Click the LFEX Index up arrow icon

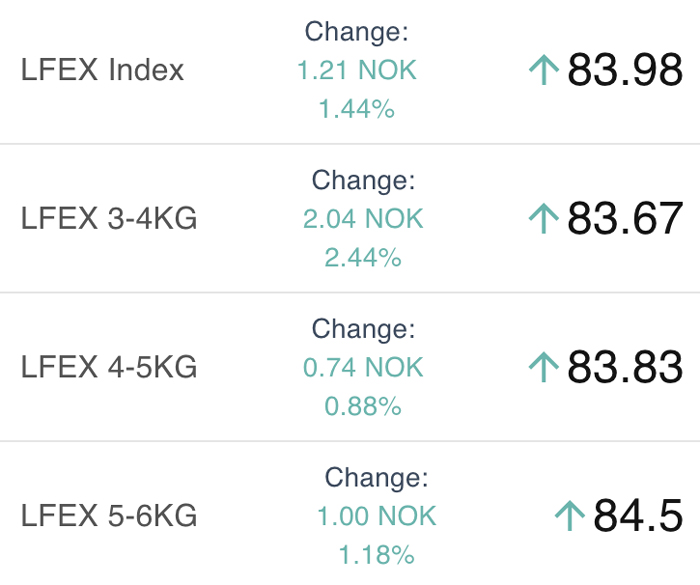click(543, 70)
